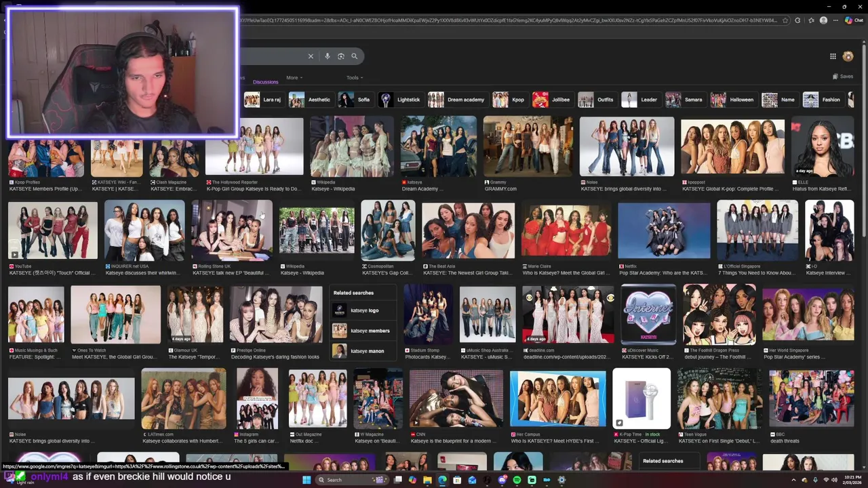
Task: Show hidden system tray icons
Action: 795,480
